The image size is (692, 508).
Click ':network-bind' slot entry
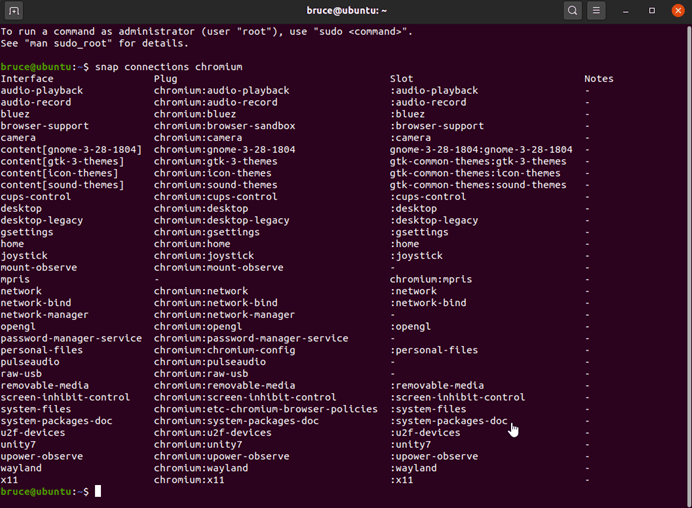[x=428, y=303]
